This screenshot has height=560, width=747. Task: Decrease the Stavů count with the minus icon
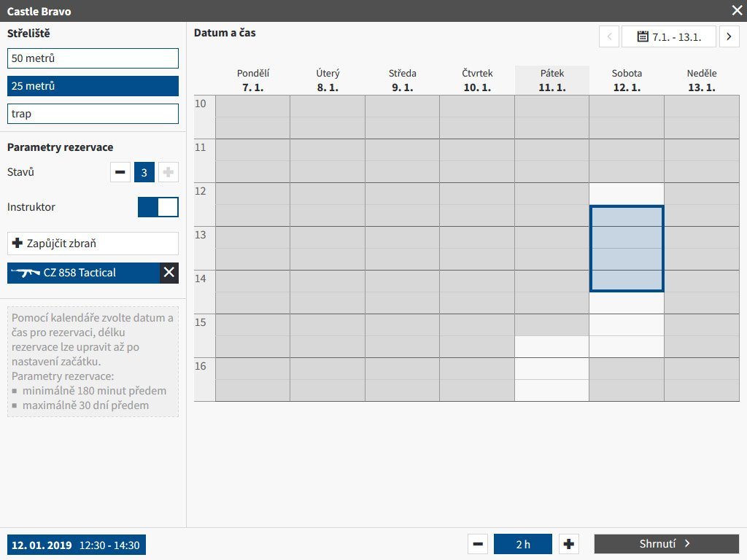tap(120, 172)
